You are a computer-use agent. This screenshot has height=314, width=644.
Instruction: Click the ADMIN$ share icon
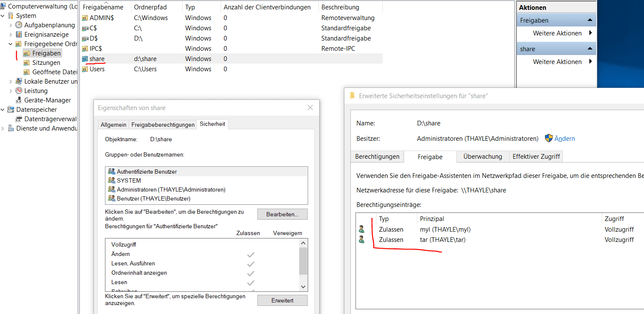(85, 18)
